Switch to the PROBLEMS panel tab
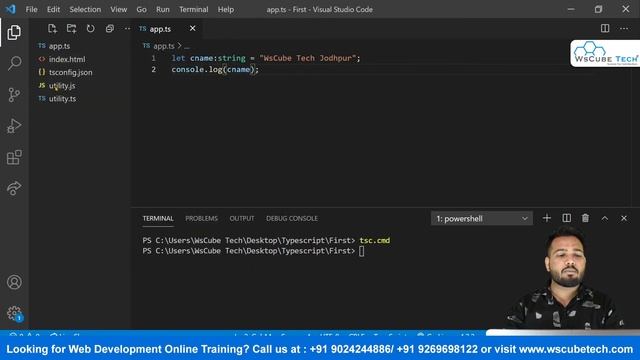 [202, 218]
